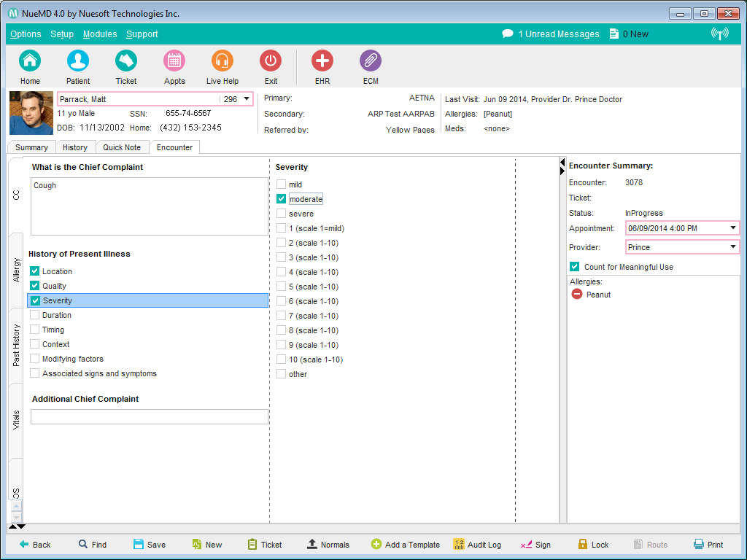
Task: Uncheck Count for Meaningful Use
Action: (x=574, y=266)
